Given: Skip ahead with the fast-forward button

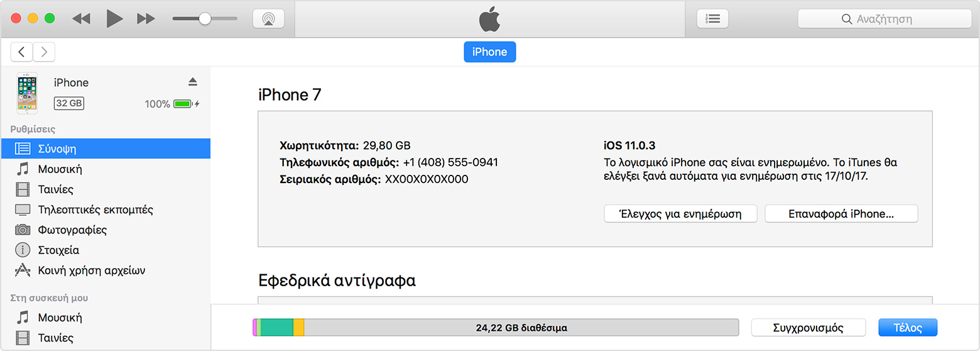Looking at the screenshot, I should (x=146, y=19).
